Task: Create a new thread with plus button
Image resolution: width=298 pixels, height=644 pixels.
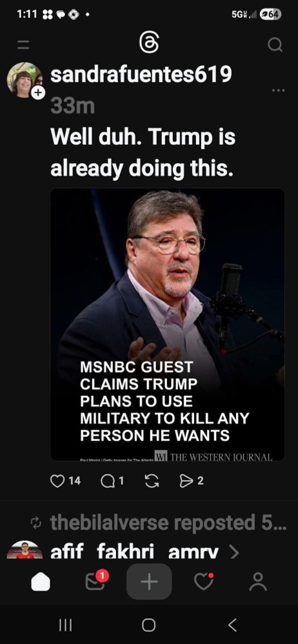Action: (x=149, y=582)
